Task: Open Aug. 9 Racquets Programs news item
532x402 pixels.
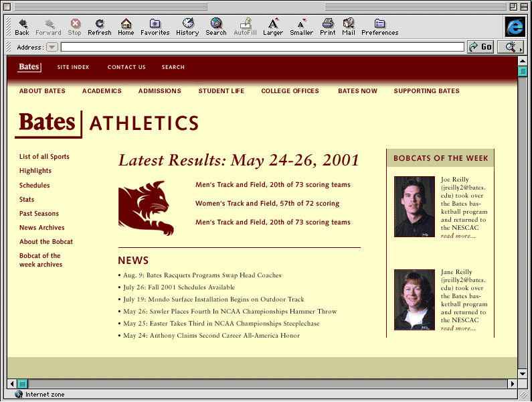Action: (x=202, y=275)
